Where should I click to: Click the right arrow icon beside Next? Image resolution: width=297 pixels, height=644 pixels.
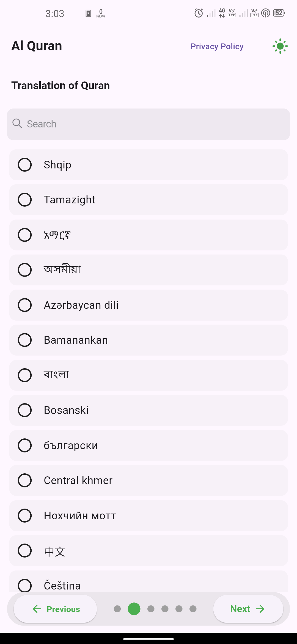pos(260,609)
